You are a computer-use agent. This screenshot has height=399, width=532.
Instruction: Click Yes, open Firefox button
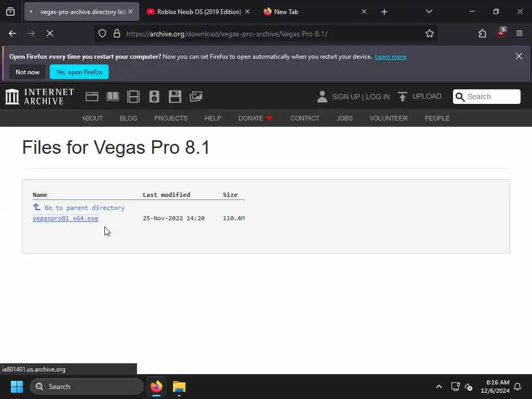[x=79, y=72]
